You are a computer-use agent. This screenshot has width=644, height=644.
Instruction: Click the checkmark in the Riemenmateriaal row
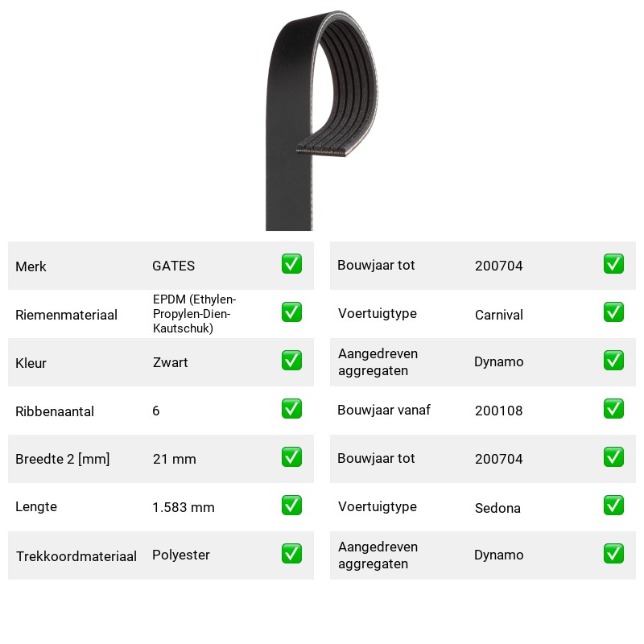coord(291,312)
